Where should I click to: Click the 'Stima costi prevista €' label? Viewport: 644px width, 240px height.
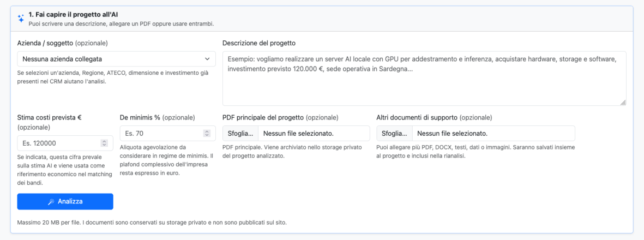49,117
